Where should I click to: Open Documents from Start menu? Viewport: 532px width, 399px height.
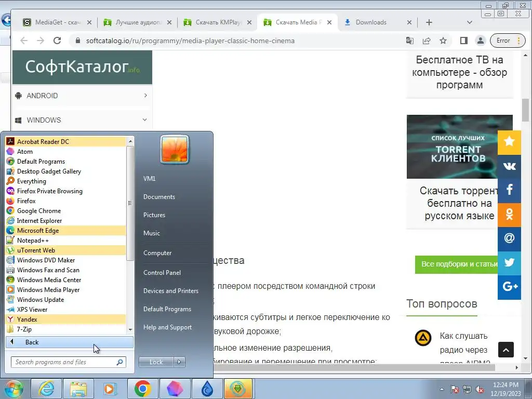point(159,197)
